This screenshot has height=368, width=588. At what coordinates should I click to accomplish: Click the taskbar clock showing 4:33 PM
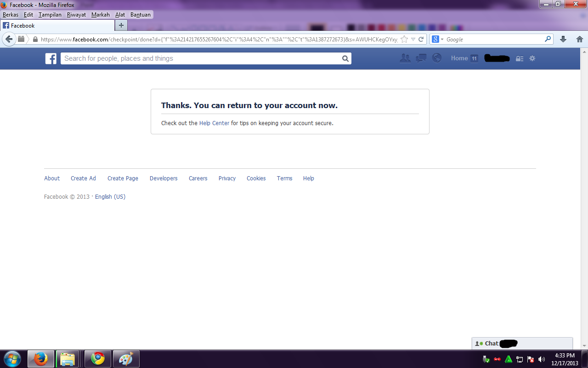565,359
